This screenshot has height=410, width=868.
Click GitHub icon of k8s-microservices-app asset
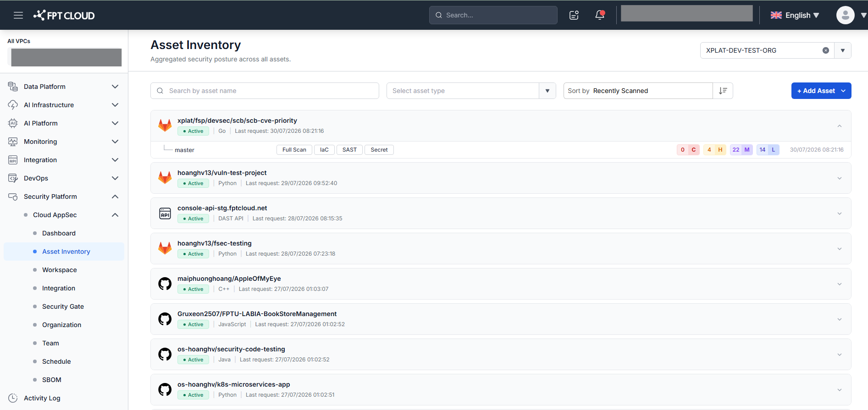(x=165, y=389)
